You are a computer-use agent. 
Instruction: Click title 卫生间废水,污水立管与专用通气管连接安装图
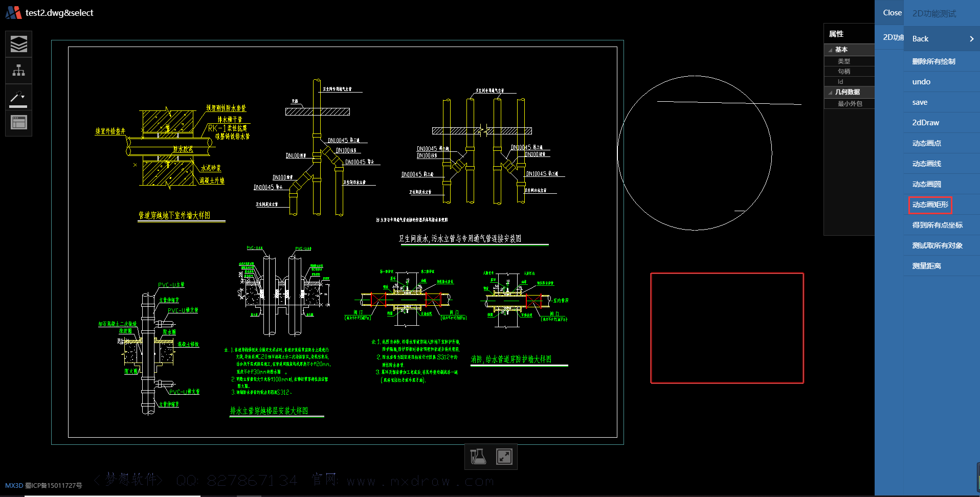tap(460, 238)
